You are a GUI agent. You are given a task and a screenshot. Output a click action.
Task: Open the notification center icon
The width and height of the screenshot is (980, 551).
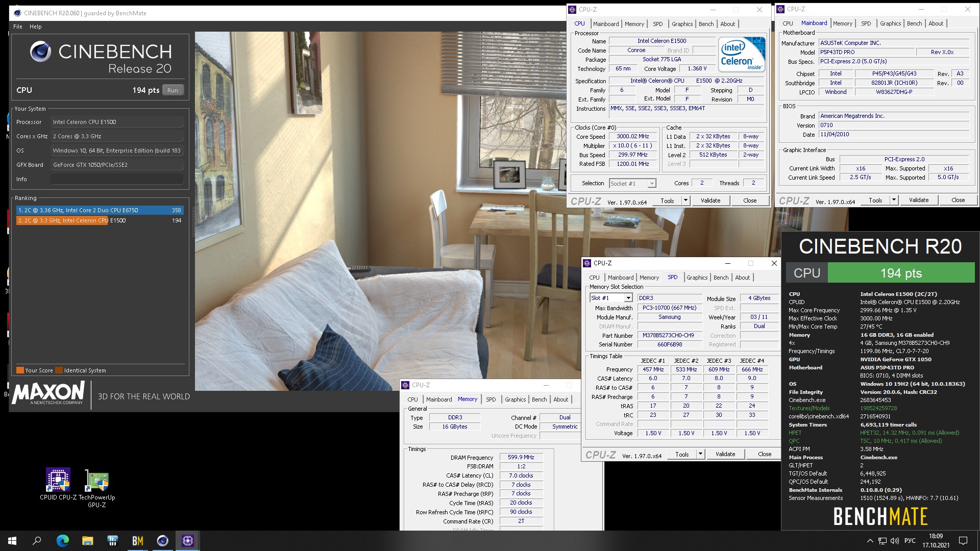tap(963, 541)
